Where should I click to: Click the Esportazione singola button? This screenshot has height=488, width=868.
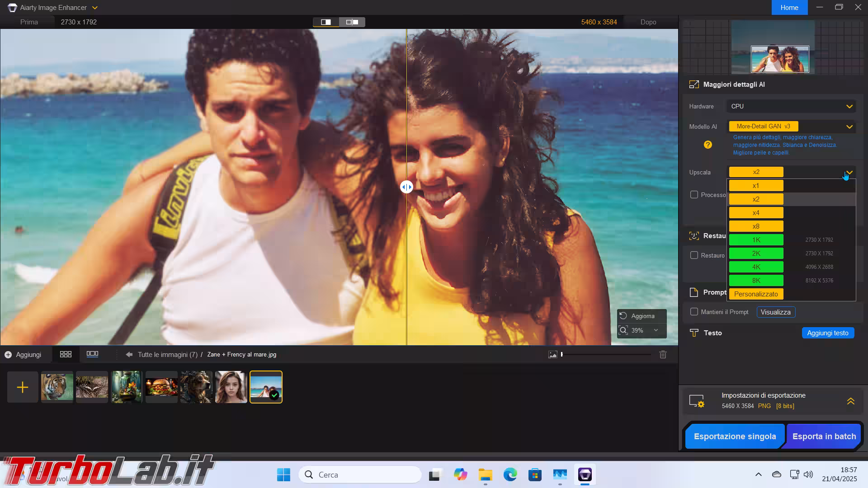click(735, 436)
